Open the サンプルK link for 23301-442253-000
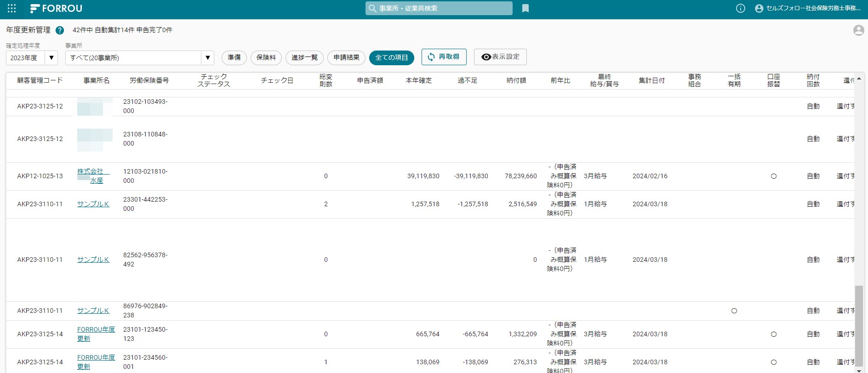868x373 pixels. click(93, 204)
